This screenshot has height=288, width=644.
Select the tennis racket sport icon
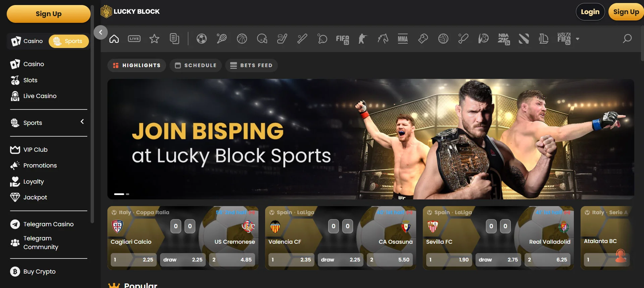point(221,39)
